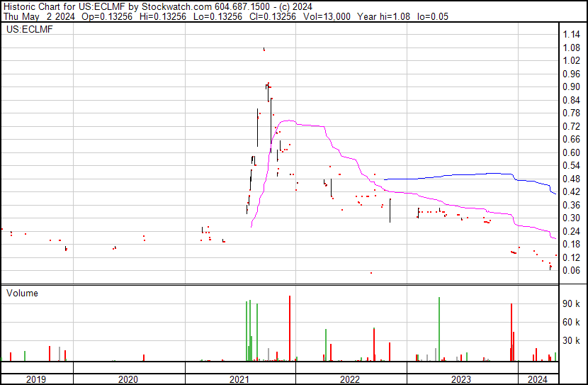Click the lone red price dot near 0.05
Viewport: 588px width, 385px height.
[371, 273]
